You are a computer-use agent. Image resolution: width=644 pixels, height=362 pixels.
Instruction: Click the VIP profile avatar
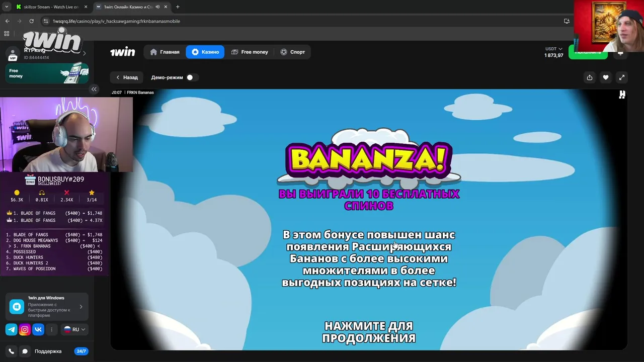(13, 54)
